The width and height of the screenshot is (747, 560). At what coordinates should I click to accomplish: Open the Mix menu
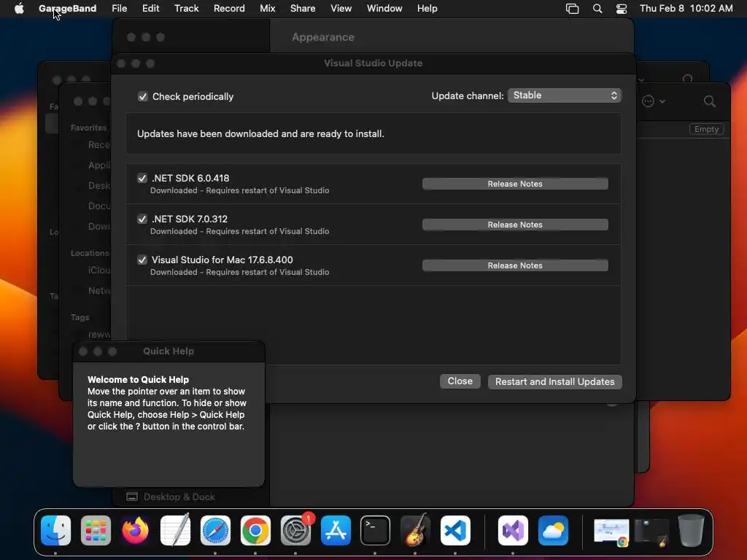267,8
